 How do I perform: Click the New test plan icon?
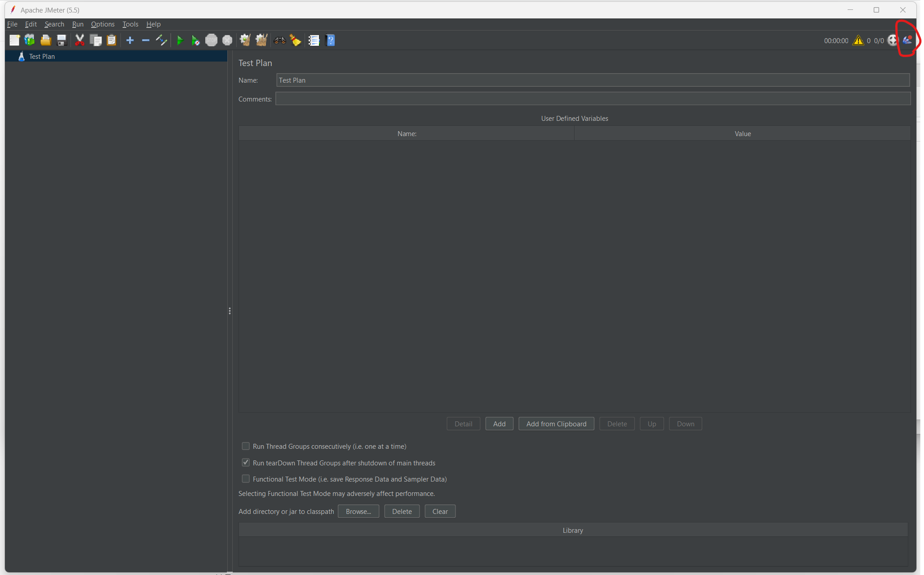pos(14,40)
